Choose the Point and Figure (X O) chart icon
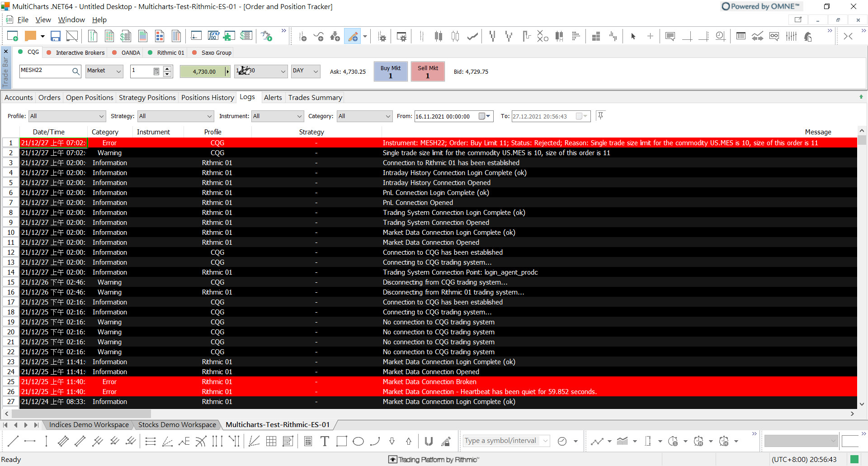 click(542, 36)
